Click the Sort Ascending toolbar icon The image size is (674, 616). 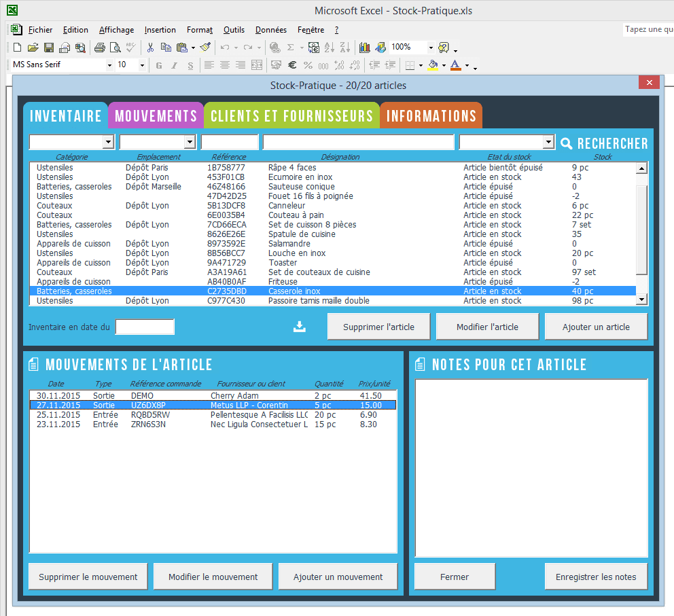point(330,48)
